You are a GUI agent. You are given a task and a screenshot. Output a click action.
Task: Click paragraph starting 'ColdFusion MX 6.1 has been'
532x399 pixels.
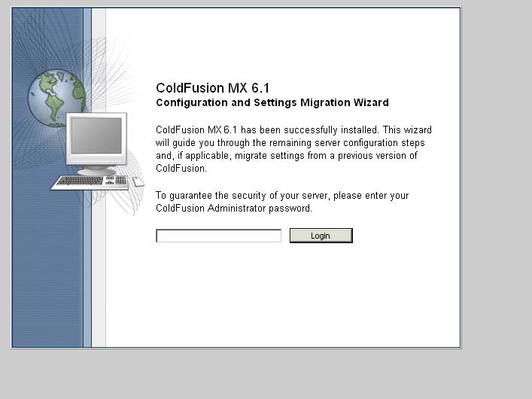293,149
